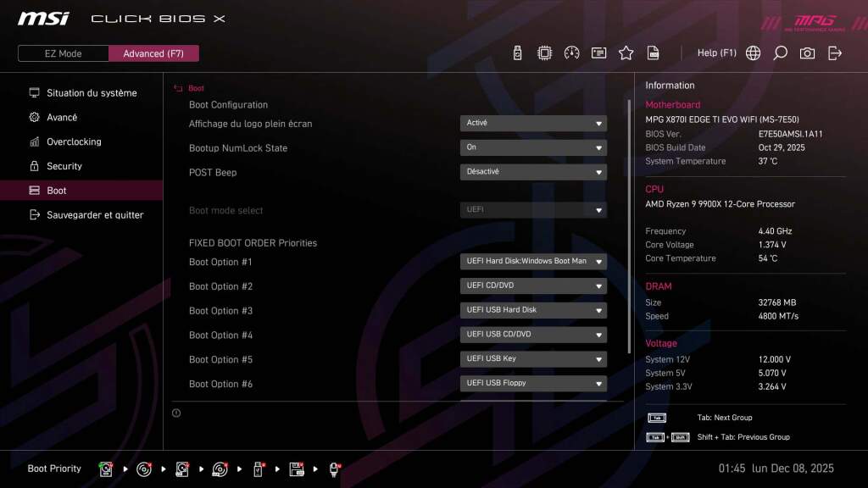Open Help using the Help (F1) button
868x488 pixels.
[716, 53]
